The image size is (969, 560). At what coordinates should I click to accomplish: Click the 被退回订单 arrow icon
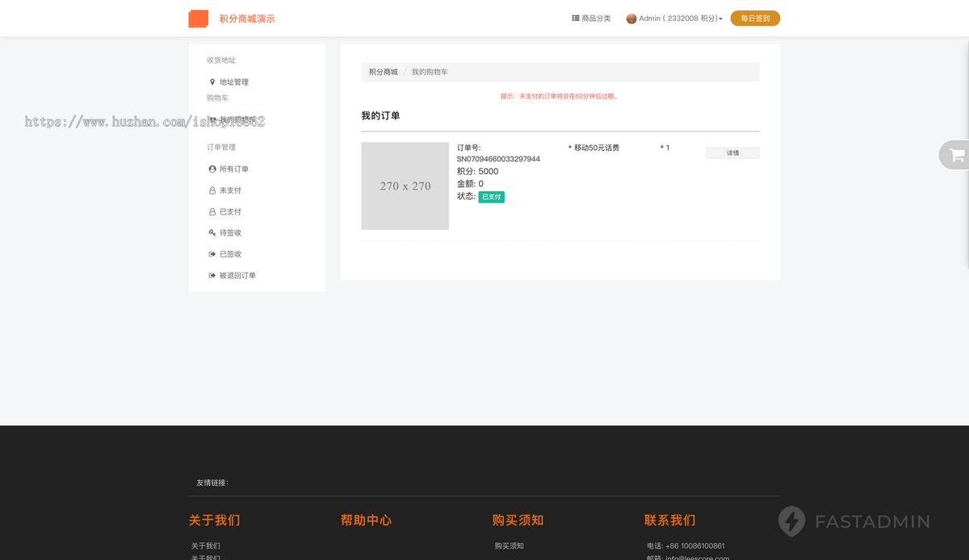[x=212, y=275]
